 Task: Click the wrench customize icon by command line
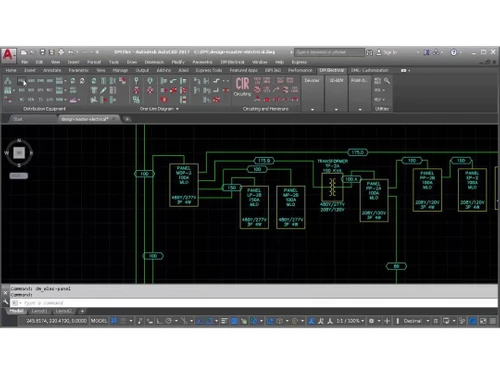pos(5,302)
